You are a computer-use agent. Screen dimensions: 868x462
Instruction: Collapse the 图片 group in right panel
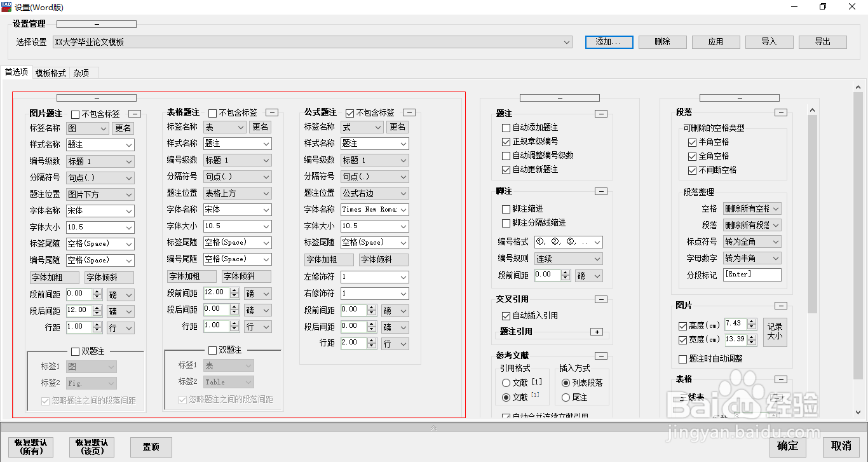point(781,306)
